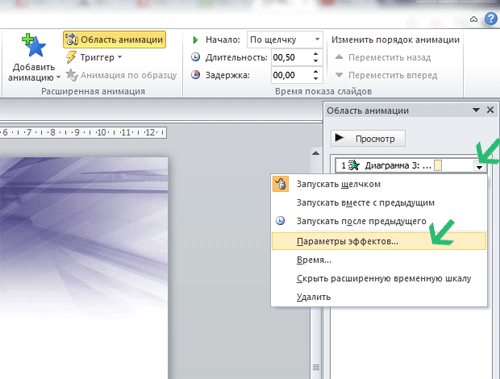Open the Диаграмма 3 item dropdown arrow
Image resolution: width=500 pixels, height=379 pixels.
[479, 167]
